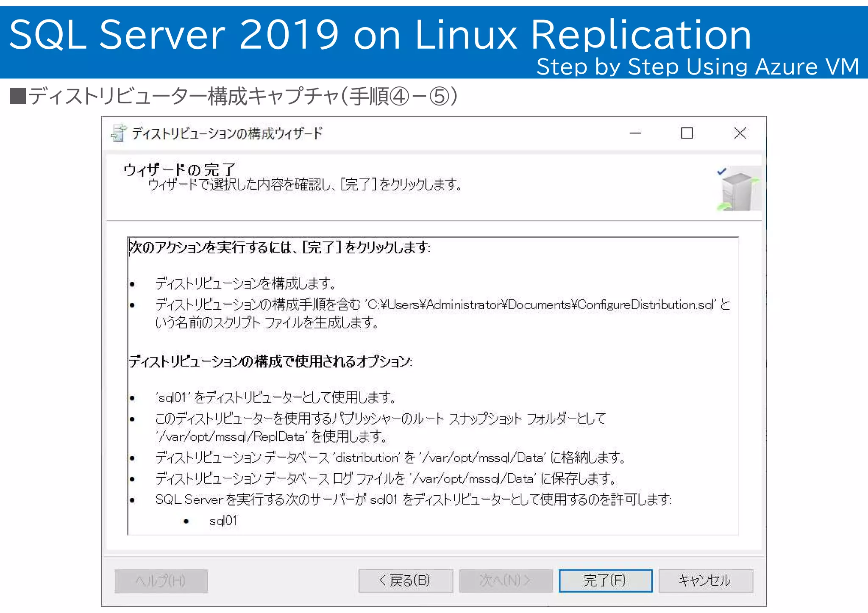
Task: Click the window title 'ディストリビューションの構成ウィザード'
Action: 227,133
